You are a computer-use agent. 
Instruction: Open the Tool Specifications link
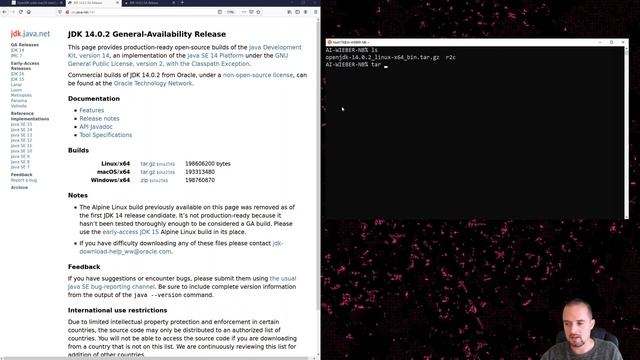[x=106, y=135]
